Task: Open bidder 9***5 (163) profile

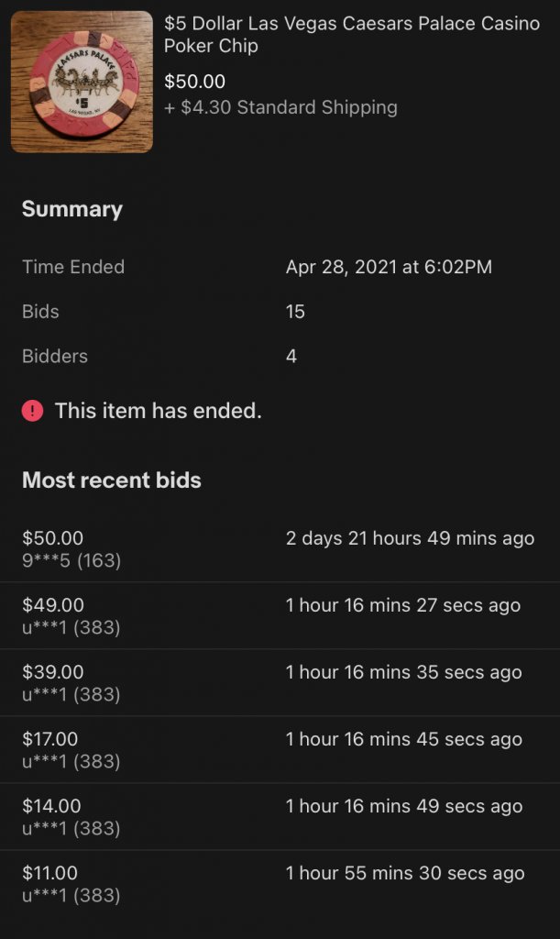Action: (x=71, y=560)
